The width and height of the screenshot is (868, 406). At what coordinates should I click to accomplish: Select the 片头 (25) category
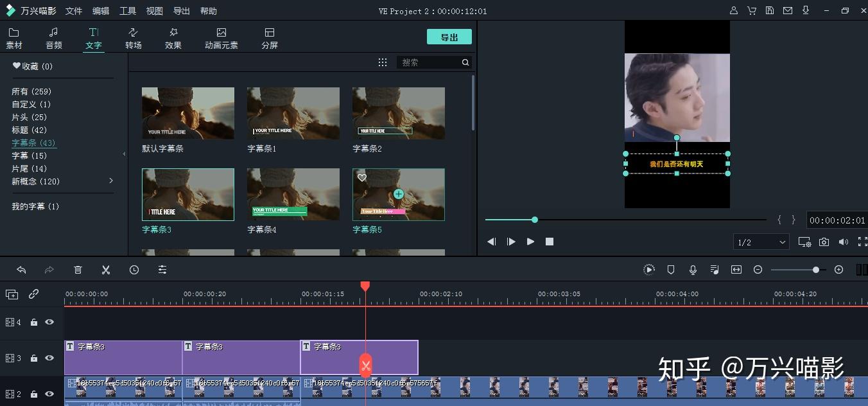click(x=30, y=117)
